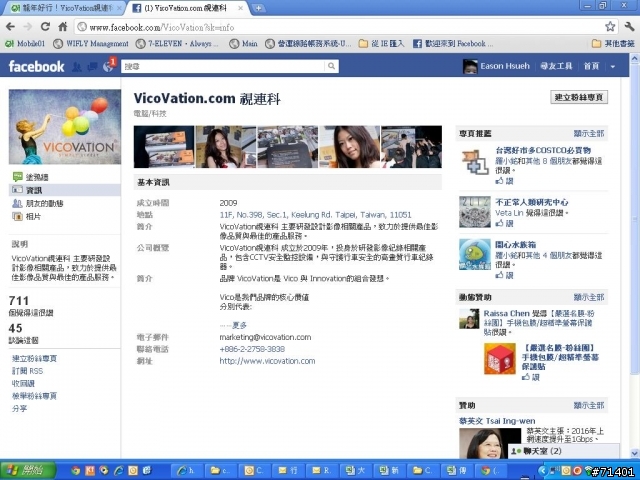Open the 蔡英文 Tsai Ing-wen ad link
The height and width of the screenshot is (480, 640).
(x=497, y=421)
